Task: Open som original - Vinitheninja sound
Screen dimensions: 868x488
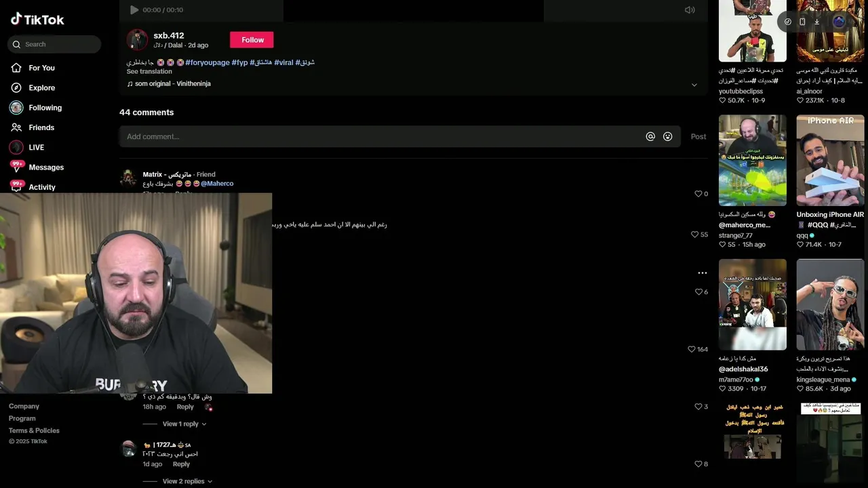Action: [x=169, y=84]
